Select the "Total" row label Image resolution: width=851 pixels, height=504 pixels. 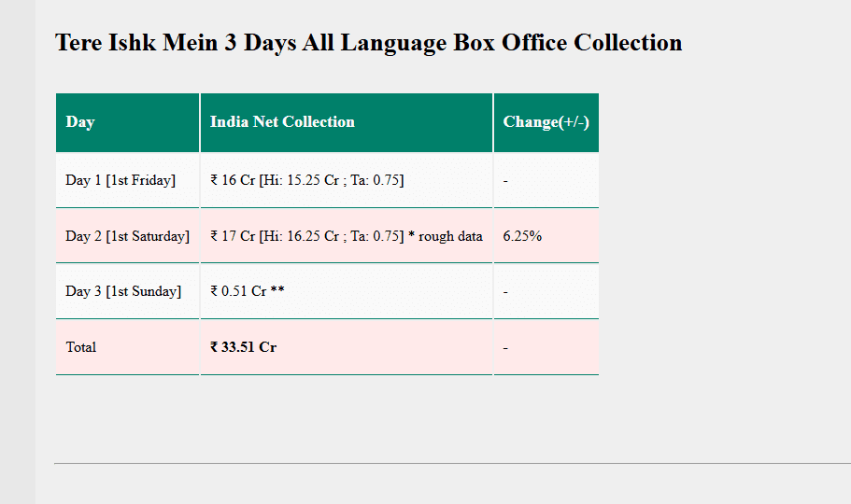[x=81, y=347]
